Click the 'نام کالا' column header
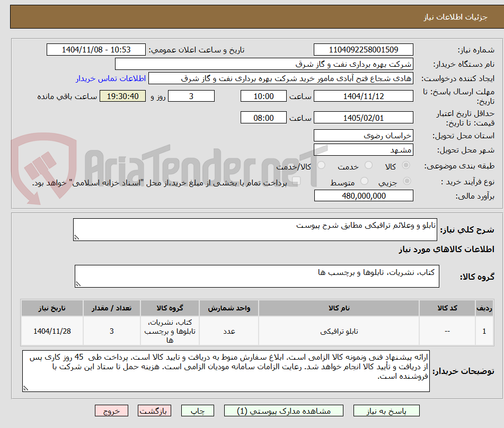504x428 pixels. click(x=339, y=308)
